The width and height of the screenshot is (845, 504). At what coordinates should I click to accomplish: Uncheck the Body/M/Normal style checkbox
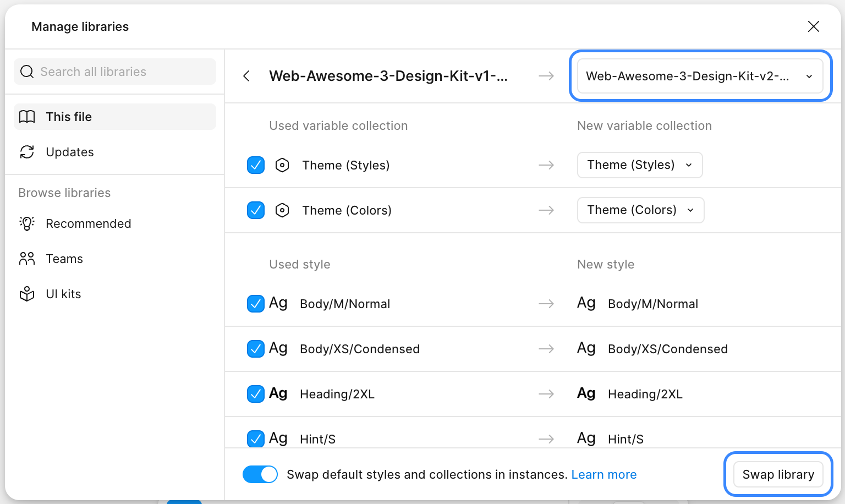(256, 304)
